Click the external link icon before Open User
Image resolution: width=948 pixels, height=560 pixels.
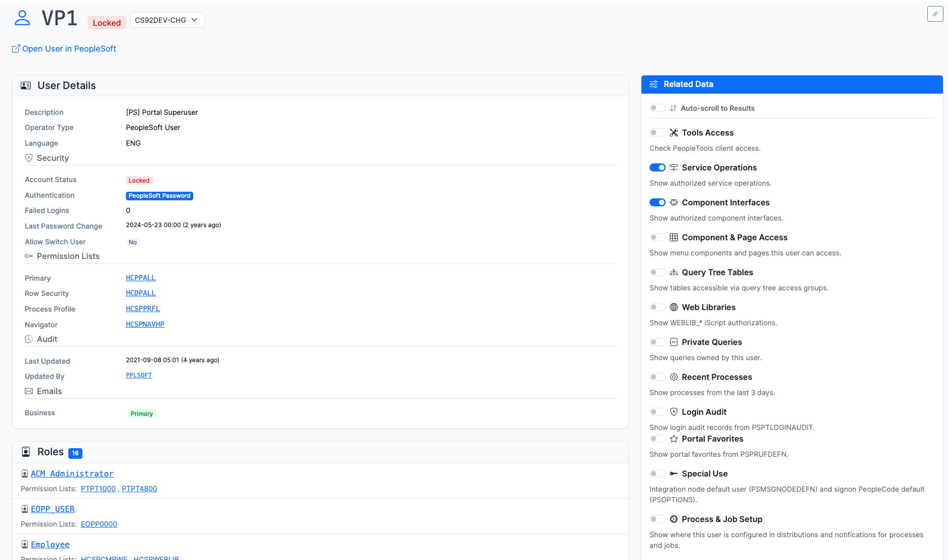coord(16,49)
